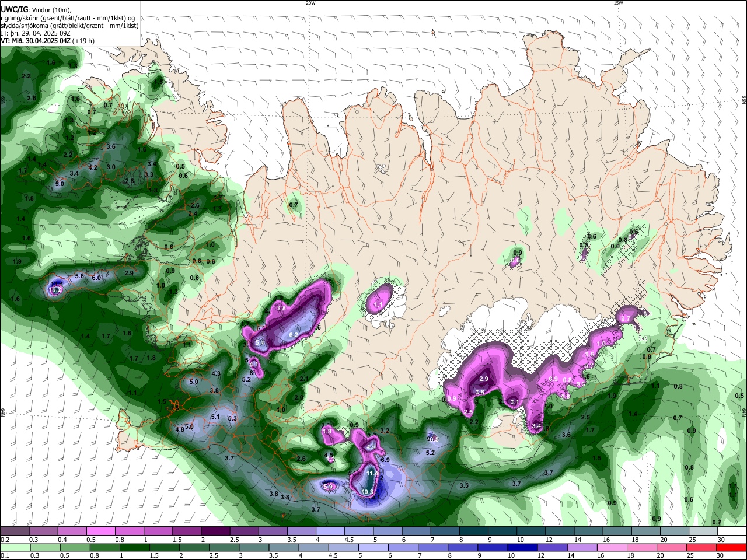Click the deep navy 10–12 rain legend swatch

[522, 547]
